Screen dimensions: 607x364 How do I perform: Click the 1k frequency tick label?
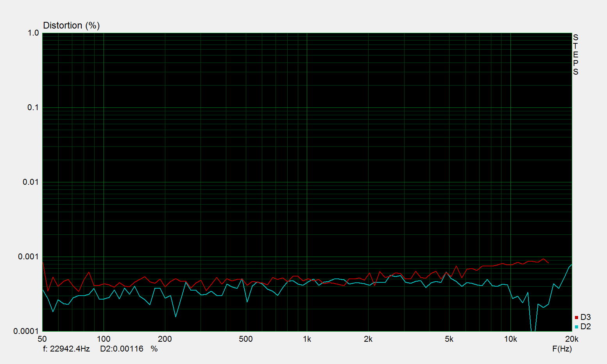point(307,339)
